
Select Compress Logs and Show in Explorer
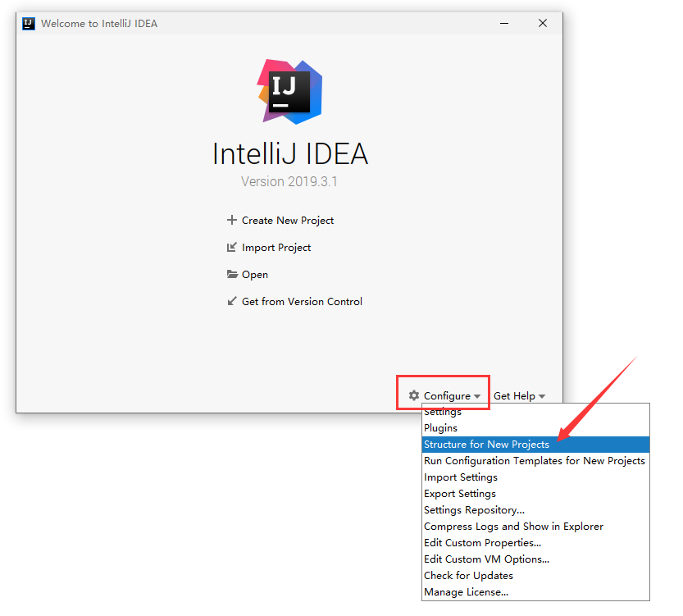tap(535, 527)
